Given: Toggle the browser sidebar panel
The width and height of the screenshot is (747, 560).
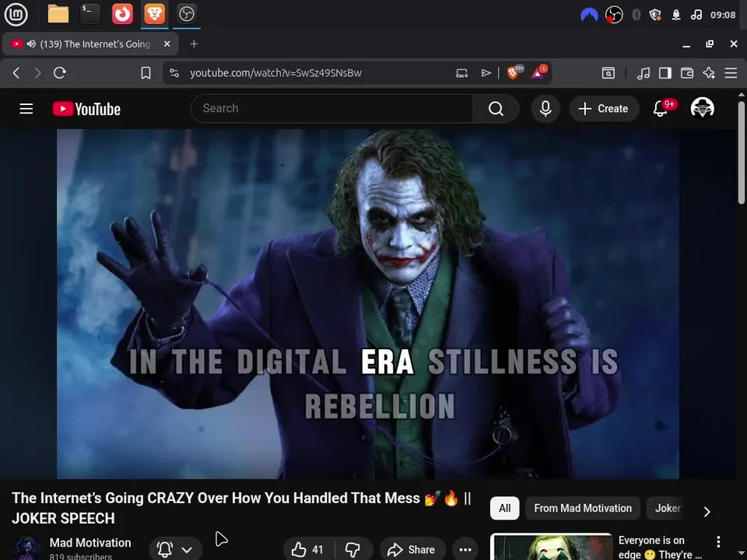Looking at the screenshot, I should tap(665, 73).
